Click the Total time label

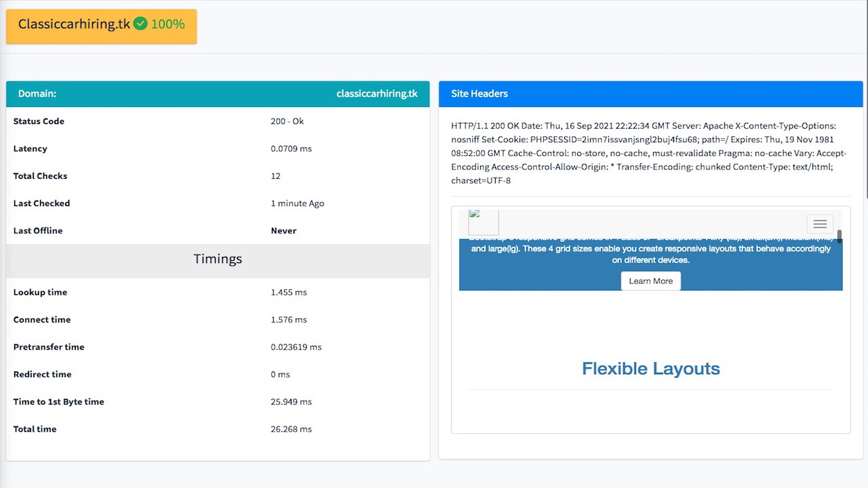tap(35, 429)
